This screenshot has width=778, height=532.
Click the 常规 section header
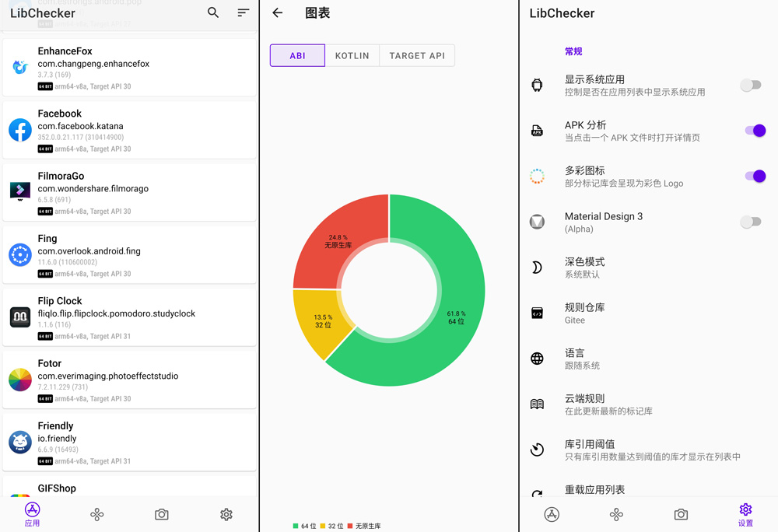point(573,51)
